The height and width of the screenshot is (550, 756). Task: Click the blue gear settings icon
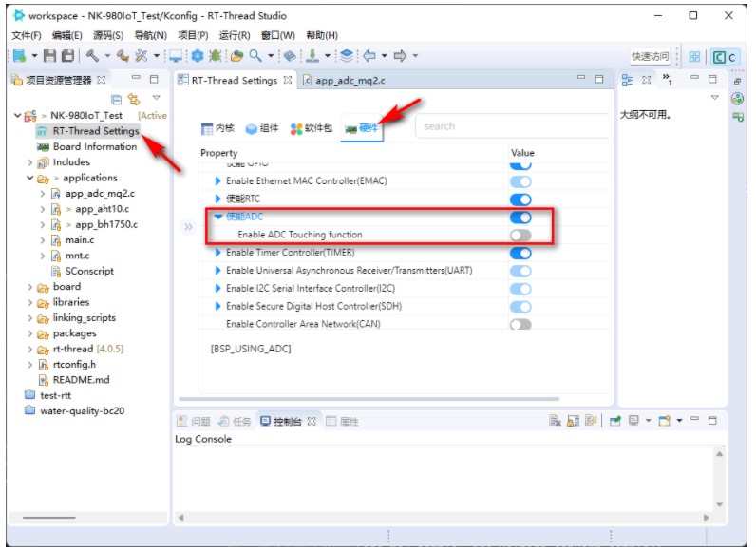(x=198, y=56)
